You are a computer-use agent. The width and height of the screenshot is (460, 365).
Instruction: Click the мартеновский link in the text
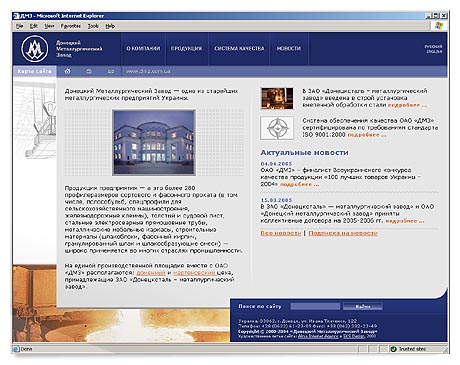(x=195, y=273)
